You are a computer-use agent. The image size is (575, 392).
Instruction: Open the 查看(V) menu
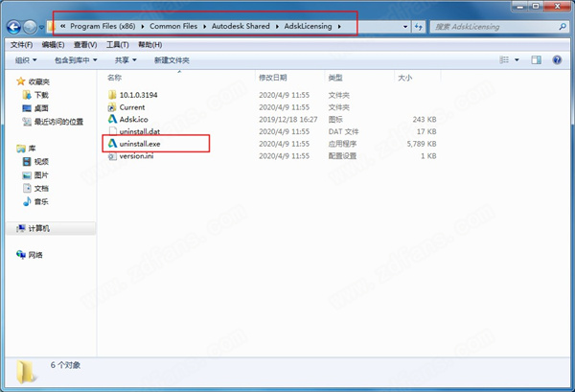[x=85, y=45]
